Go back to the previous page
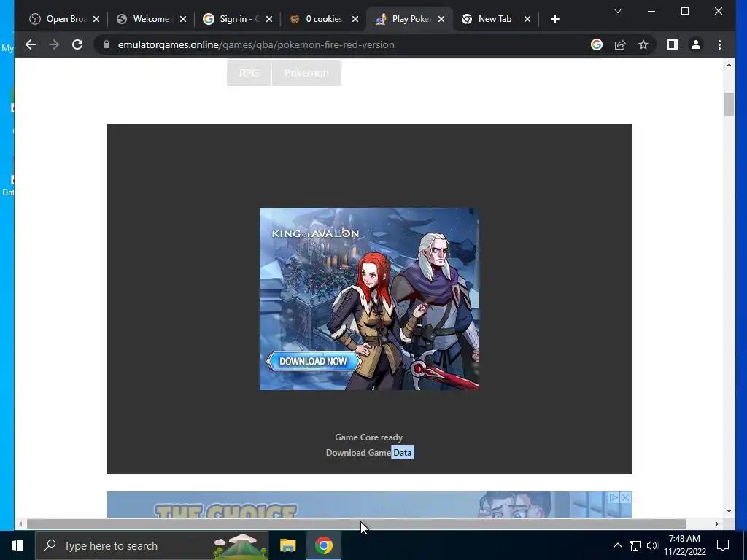 [x=31, y=44]
